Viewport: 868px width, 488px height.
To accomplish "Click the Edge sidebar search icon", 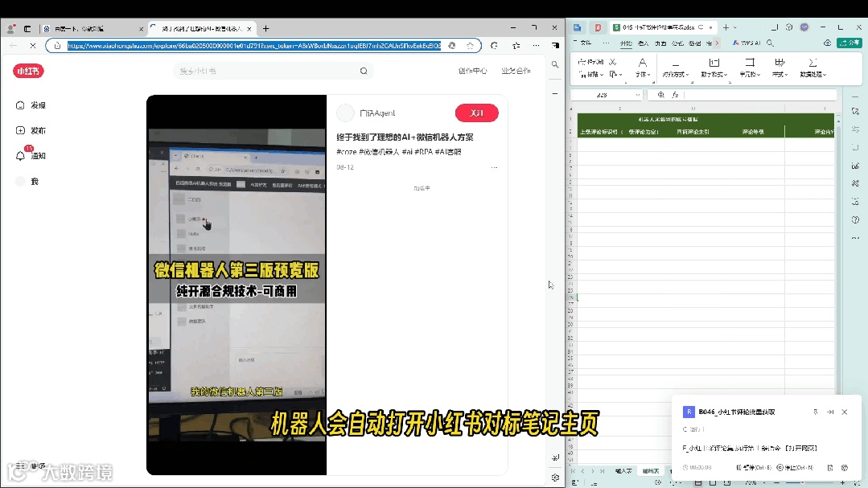I will [555, 65].
